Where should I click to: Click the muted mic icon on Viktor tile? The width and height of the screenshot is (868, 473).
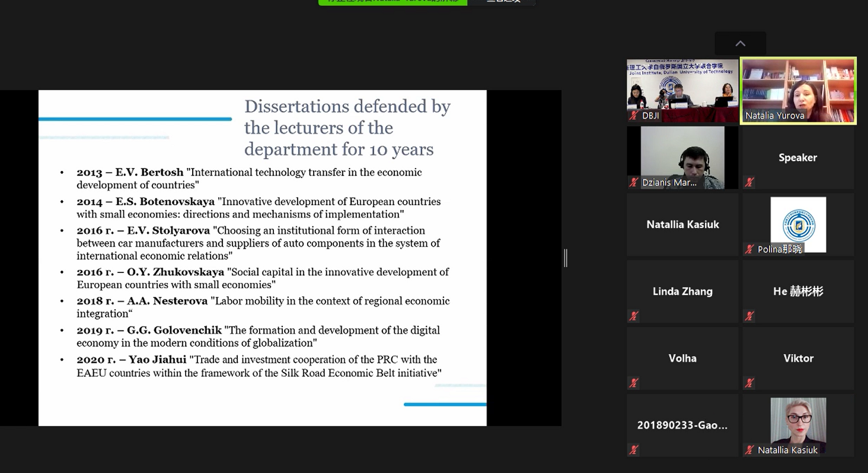click(x=749, y=383)
